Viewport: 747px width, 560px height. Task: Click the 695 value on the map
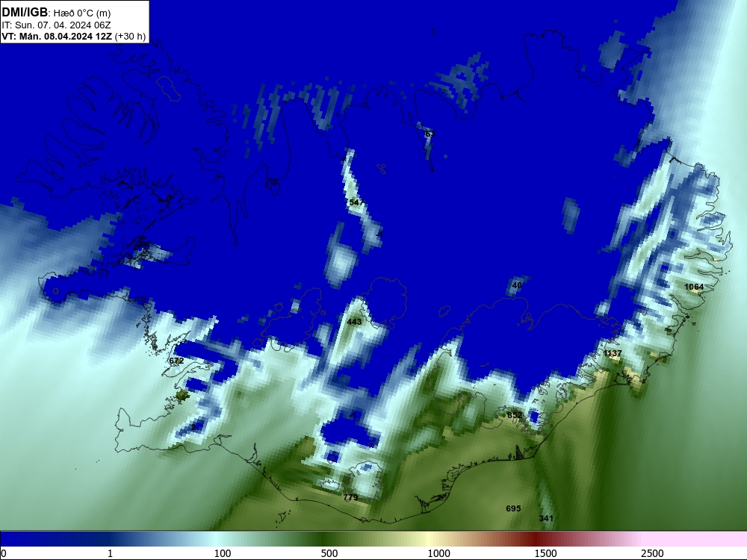click(513, 508)
